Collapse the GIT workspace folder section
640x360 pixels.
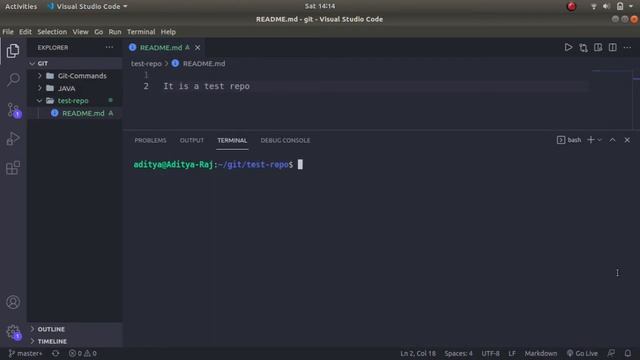pyautogui.click(x=75, y=63)
